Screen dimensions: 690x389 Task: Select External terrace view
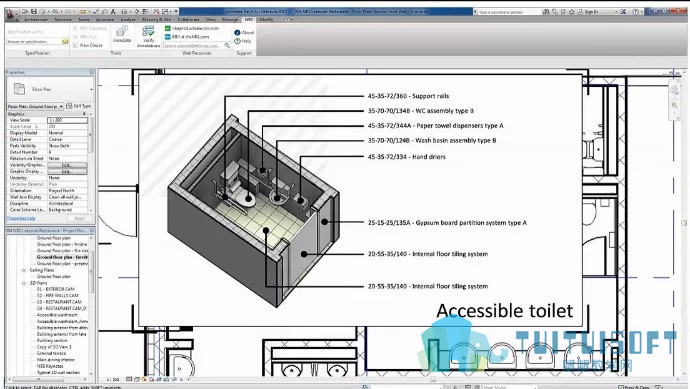(51, 353)
